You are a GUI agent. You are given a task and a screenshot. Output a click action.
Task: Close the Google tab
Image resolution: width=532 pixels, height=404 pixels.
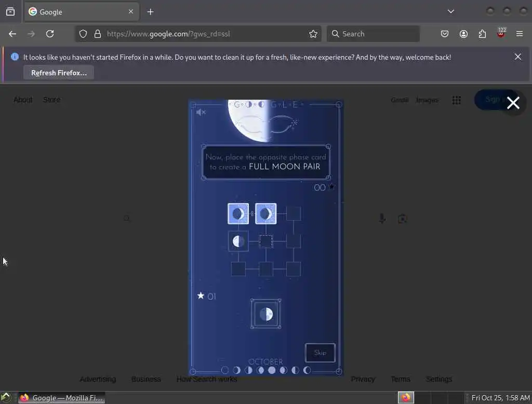tap(131, 12)
